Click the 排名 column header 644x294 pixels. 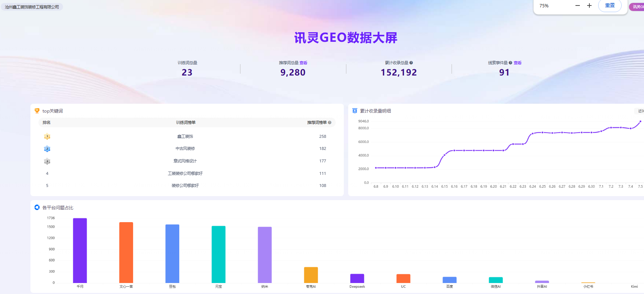pyautogui.click(x=47, y=122)
